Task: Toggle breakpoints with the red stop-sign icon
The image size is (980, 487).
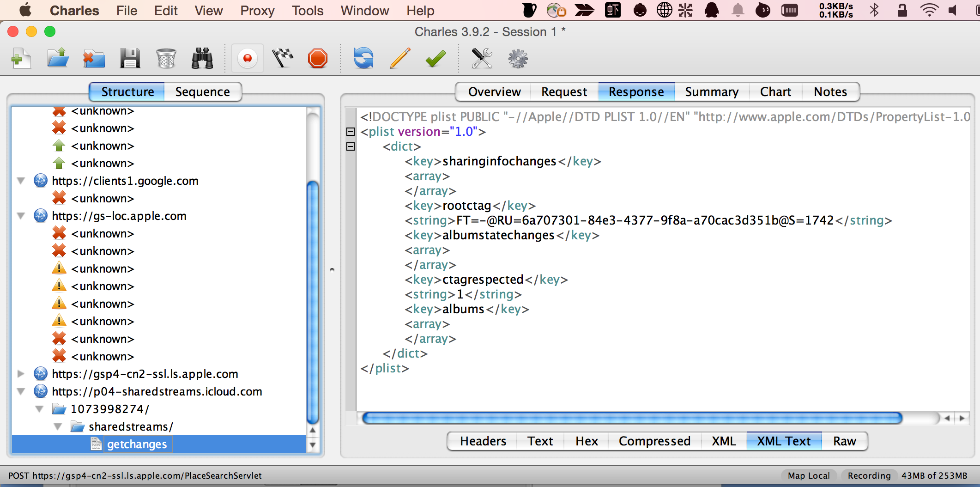Action: [318, 59]
